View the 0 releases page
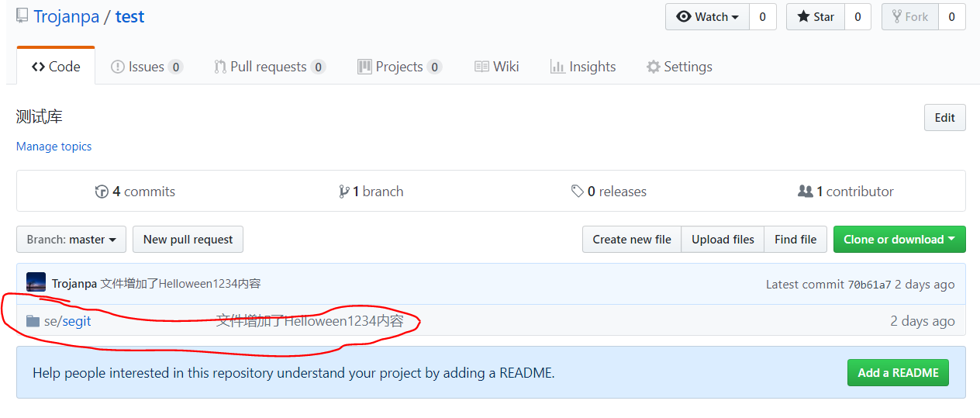The image size is (980, 418). point(609,192)
